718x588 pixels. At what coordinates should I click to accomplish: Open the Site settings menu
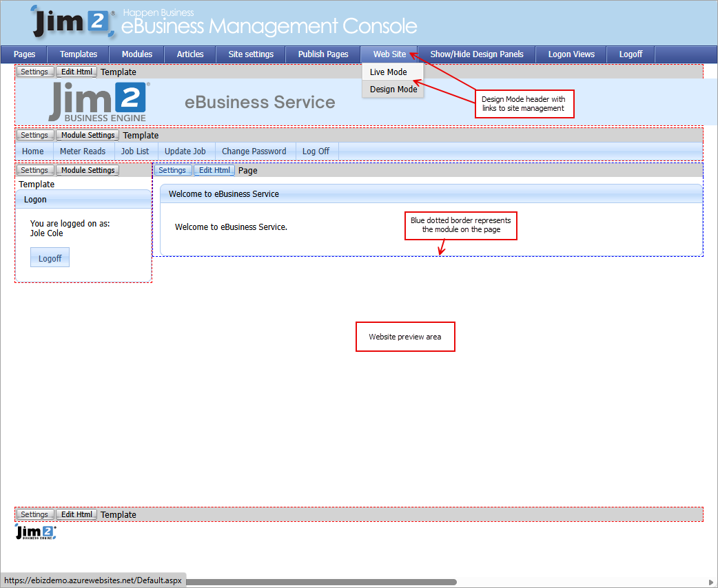[251, 54]
